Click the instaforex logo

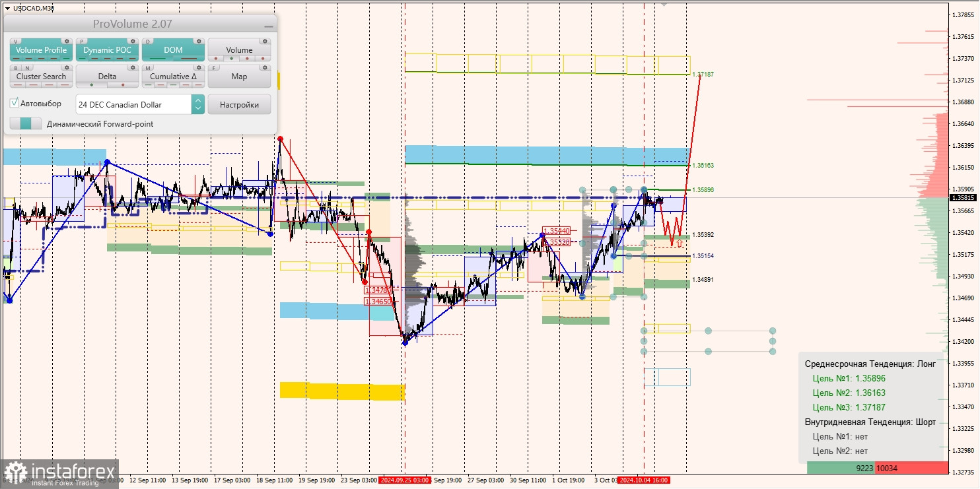(59, 474)
